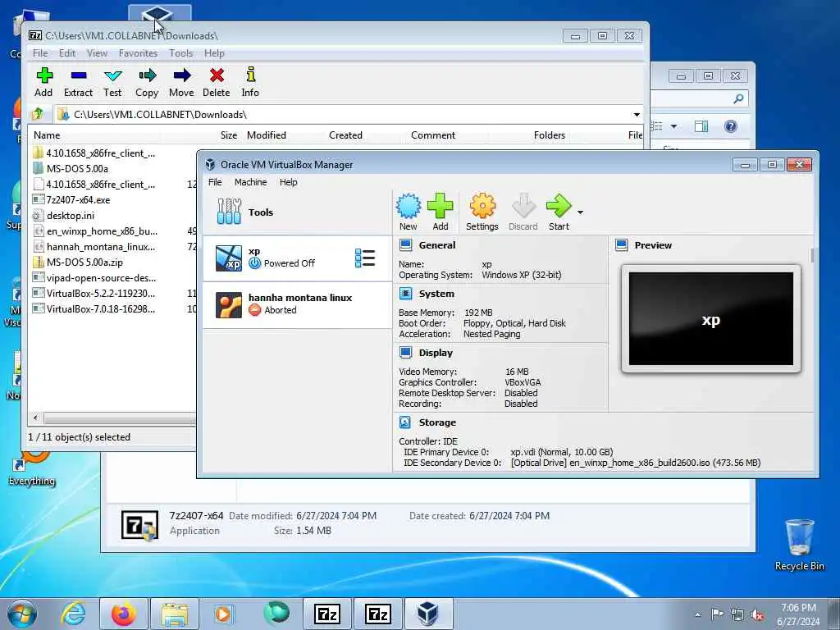Click the 7-Zip Add toolbar icon
840x630 pixels.
pyautogui.click(x=44, y=81)
